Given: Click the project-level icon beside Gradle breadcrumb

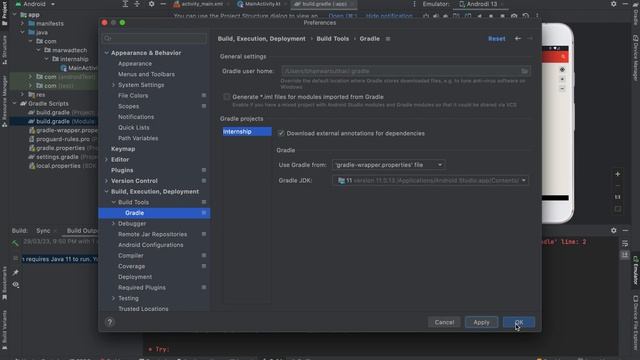Looking at the screenshot, I should click(388, 39).
